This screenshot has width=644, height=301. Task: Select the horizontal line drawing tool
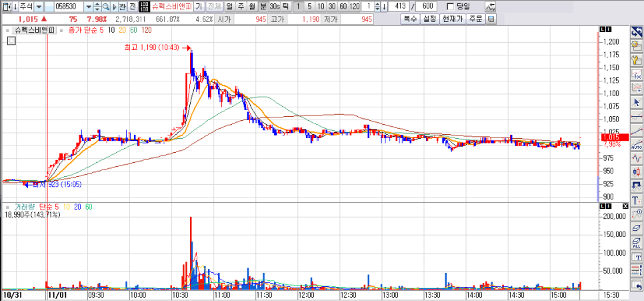[637, 116]
